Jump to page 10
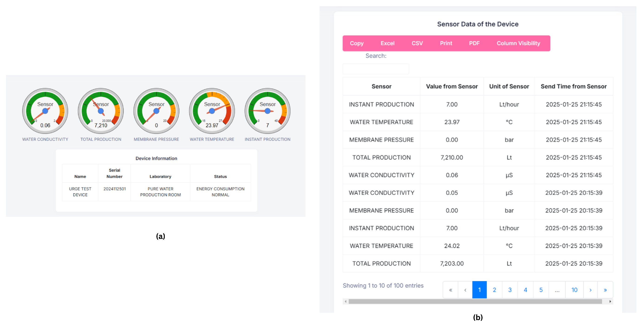 click(x=574, y=290)
